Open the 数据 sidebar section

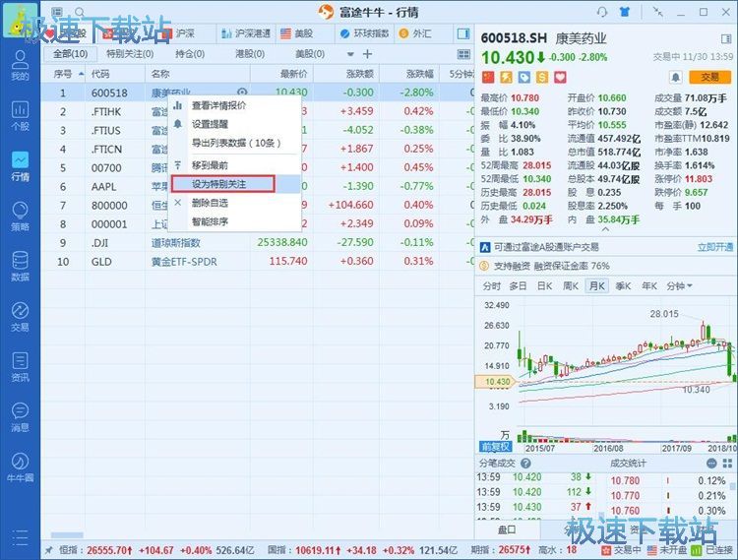(20, 267)
